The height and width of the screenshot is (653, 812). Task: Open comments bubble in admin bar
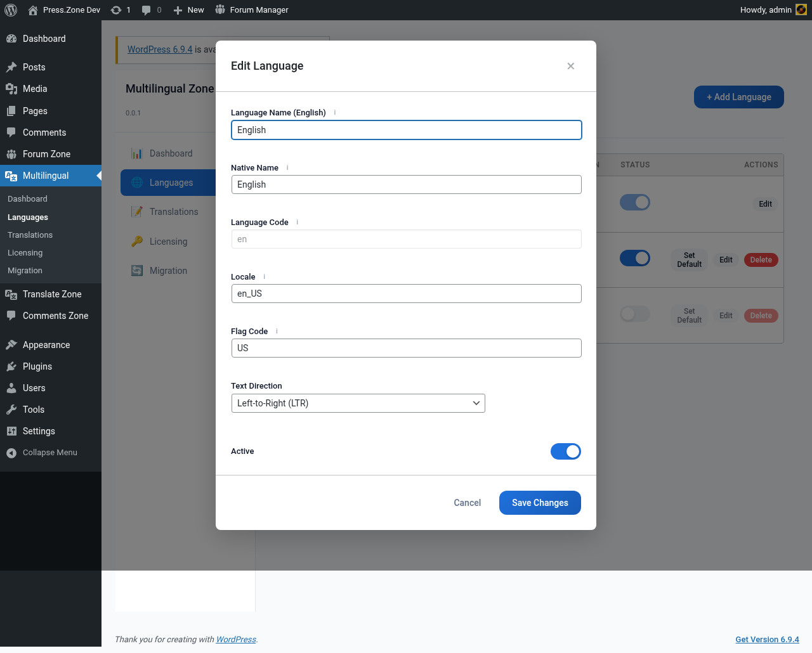(x=147, y=10)
